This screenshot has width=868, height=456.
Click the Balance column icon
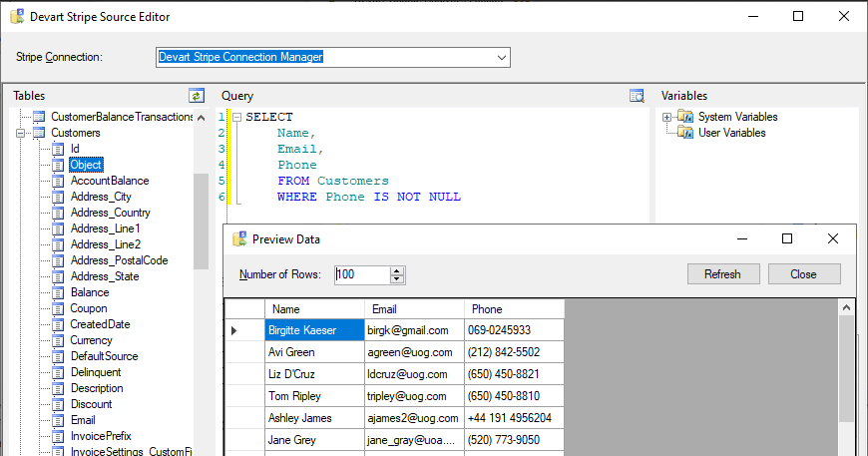pos(58,292)
